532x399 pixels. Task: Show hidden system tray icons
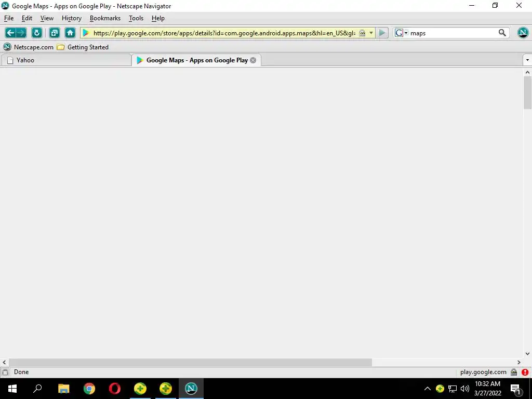click(x=428, y=389)
